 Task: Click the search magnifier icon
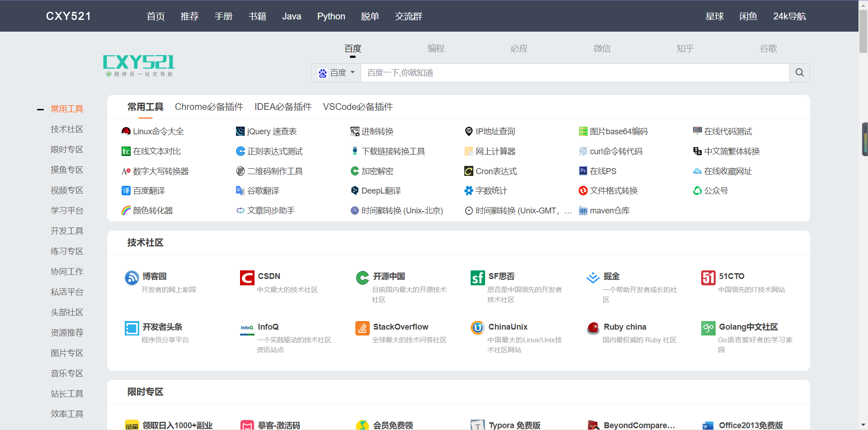pyautogui.click(x=799, y=73)
